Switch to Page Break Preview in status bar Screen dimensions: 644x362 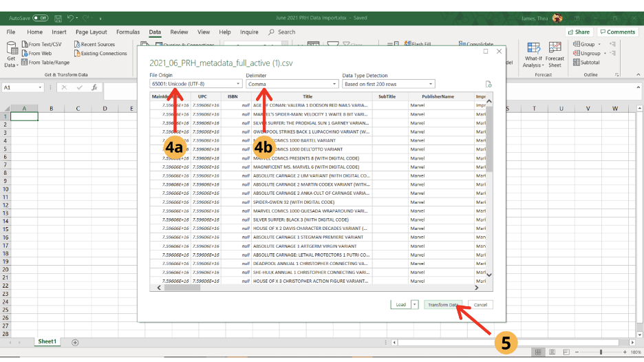tap(566, 352)
